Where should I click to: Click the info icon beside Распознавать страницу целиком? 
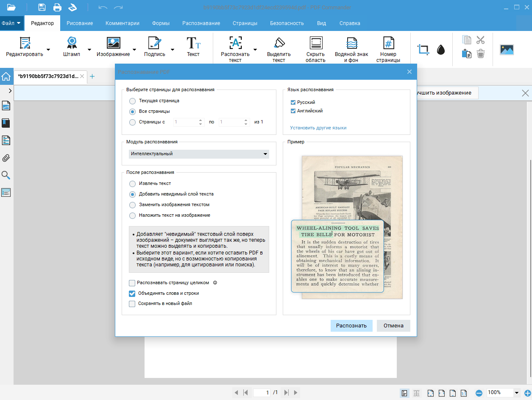coord(215,283)
